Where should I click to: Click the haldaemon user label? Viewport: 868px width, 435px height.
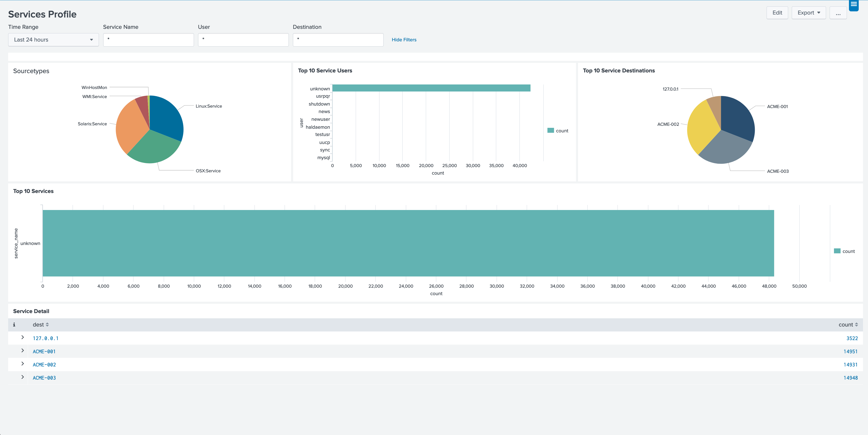pyautogui.click(x=318, y=127)
